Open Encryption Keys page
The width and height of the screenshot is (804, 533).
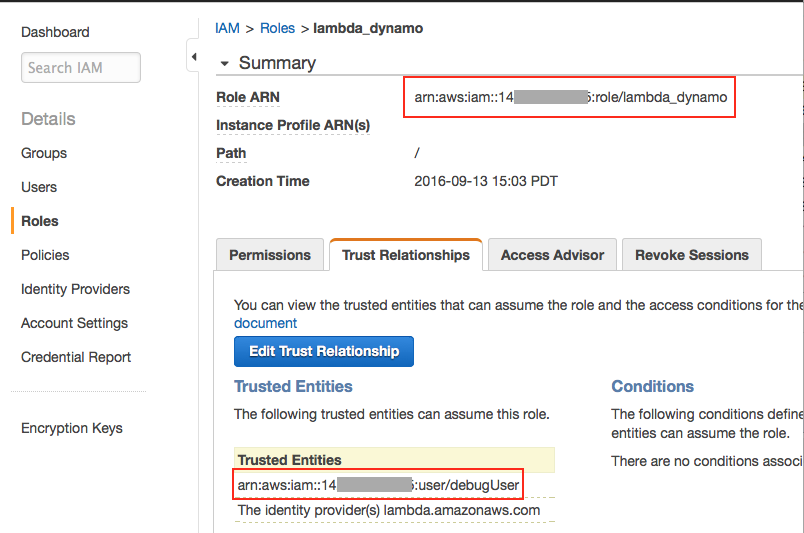pyautogui.click(x=72, y=428)
